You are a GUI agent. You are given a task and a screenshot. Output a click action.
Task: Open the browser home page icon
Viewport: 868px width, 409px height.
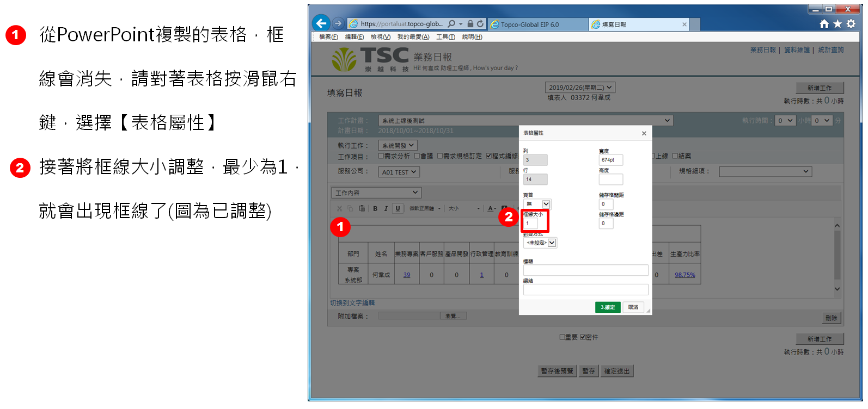coord(824,24)
